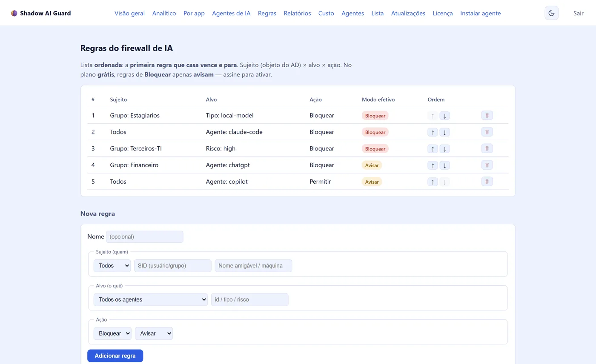The image size is (596, 364).
Task: Focus the Nome amigável / máquina field
Action: click(254, 266)
